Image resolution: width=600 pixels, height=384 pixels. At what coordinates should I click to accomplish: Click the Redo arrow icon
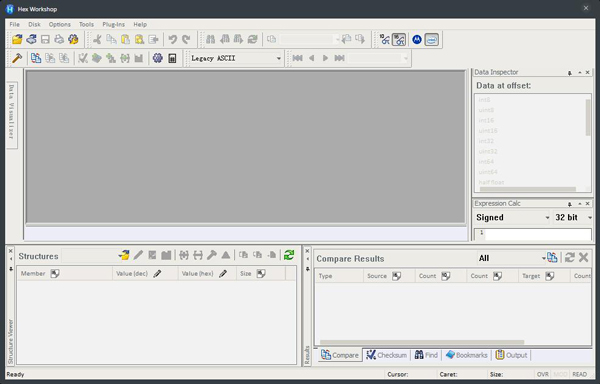(x=186, y=39)
